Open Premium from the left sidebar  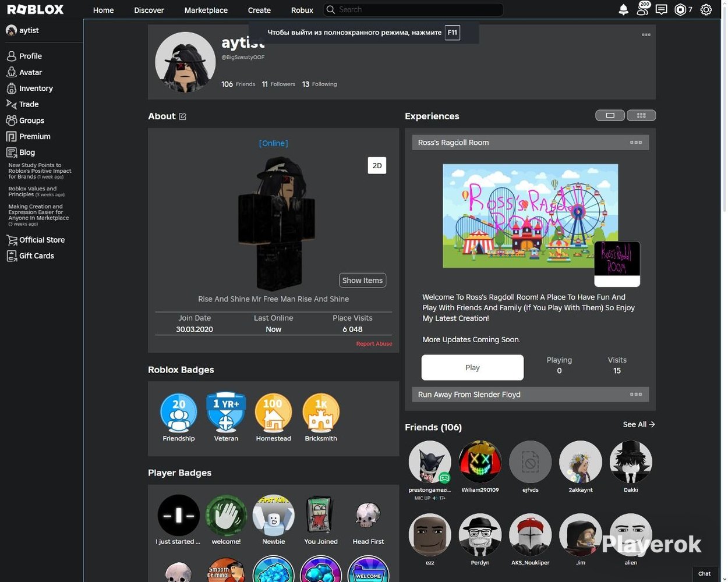[x=28, y=136]
